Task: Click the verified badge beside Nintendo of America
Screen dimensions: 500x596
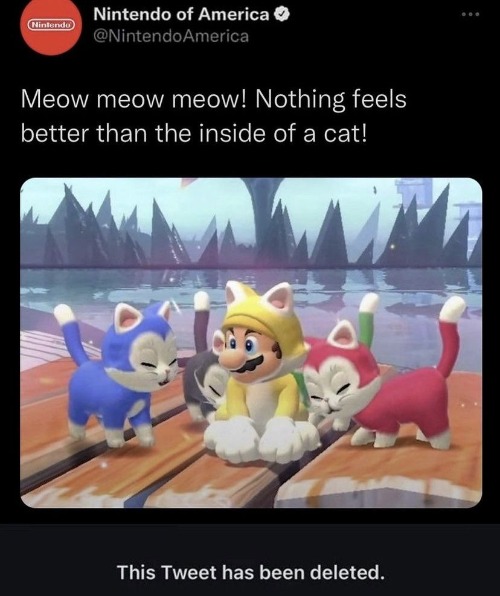Action: [282, 15]
